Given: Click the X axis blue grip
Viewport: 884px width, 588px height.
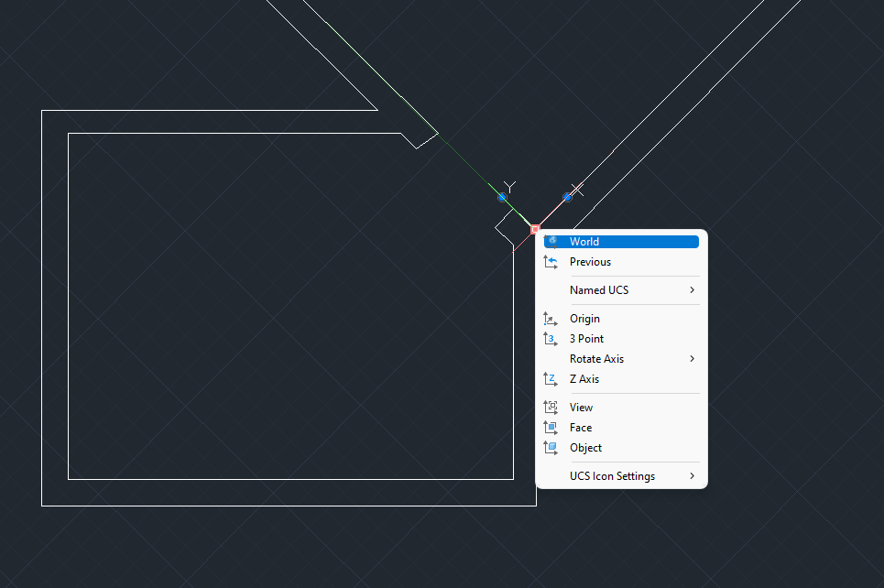Looking at the screenshot, I should 567,197.
